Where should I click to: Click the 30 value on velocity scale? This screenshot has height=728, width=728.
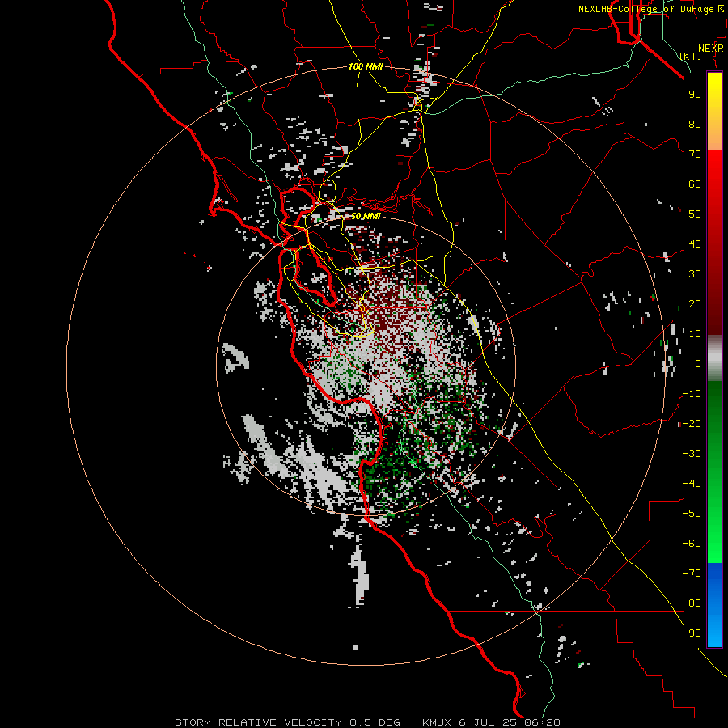click(x=695, y=274)
